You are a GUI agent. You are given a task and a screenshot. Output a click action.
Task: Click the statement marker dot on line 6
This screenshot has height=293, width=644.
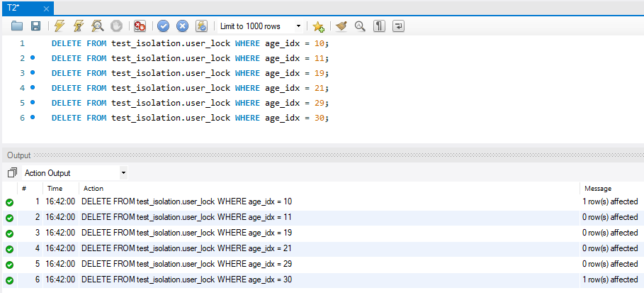[x=33, y=117]
